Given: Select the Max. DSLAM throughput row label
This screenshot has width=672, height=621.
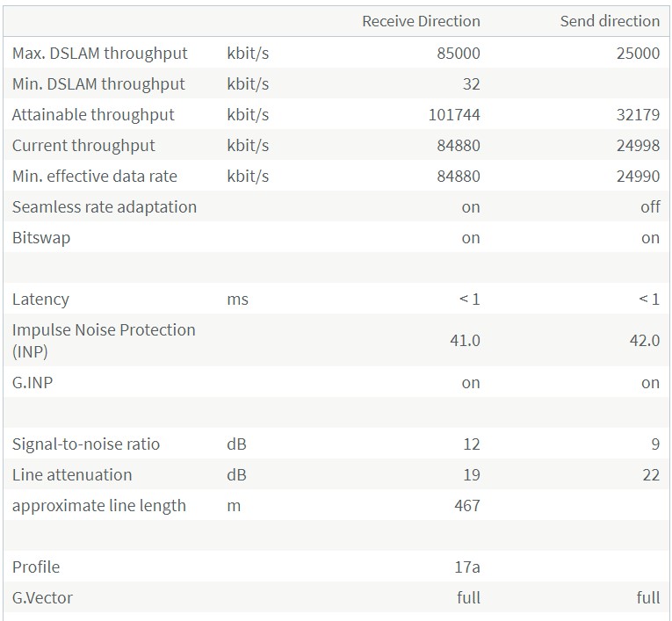Looking at the screenshot, I should (x=100, y=54).
